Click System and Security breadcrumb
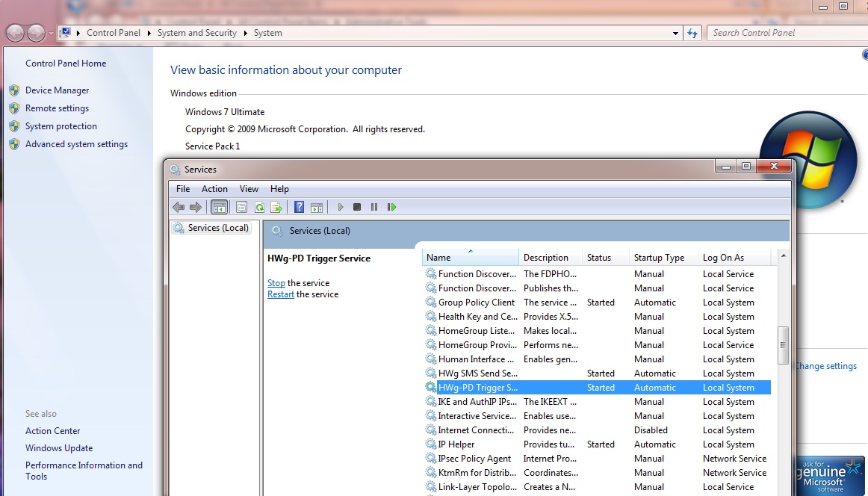 [x=197, y=33]
